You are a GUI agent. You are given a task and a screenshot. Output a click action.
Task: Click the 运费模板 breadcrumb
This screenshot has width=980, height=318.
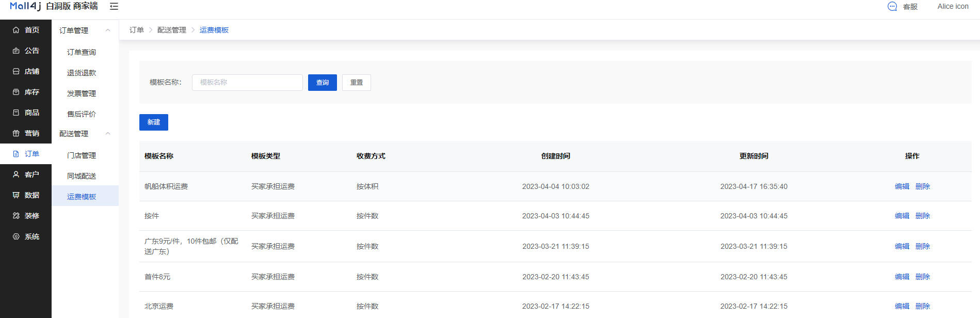coord(214,30)
